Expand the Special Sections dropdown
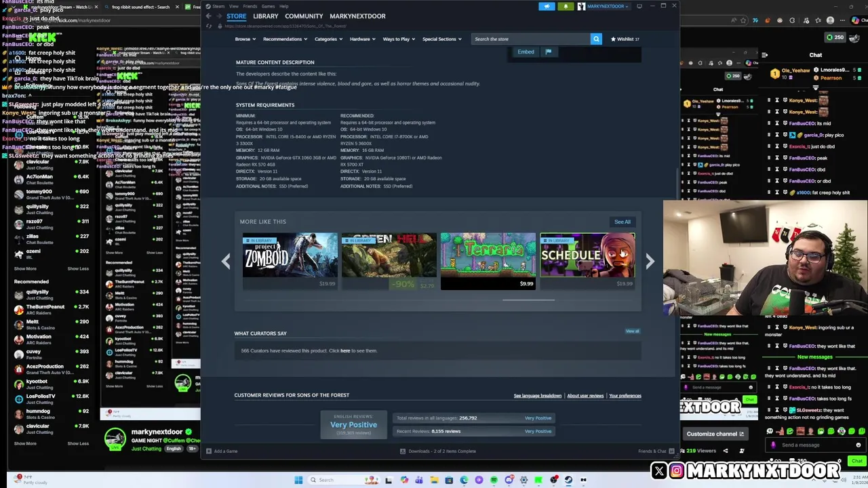The image size is (868, 488). 441,39
